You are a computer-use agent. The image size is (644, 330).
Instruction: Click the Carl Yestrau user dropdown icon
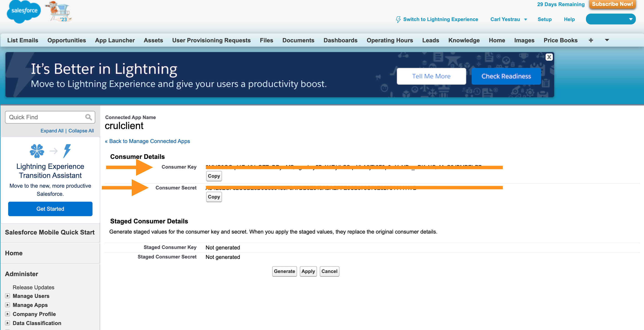(526, 19)
